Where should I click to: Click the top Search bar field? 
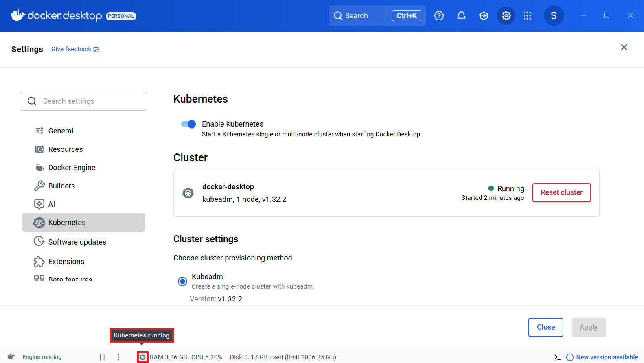click(377, 15)
